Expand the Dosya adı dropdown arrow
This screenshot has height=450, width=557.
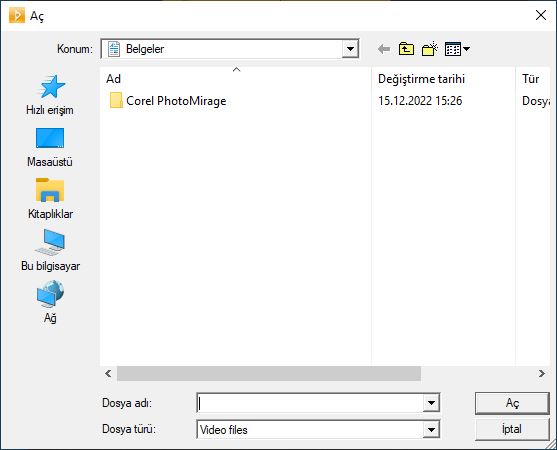click(431, 403)
